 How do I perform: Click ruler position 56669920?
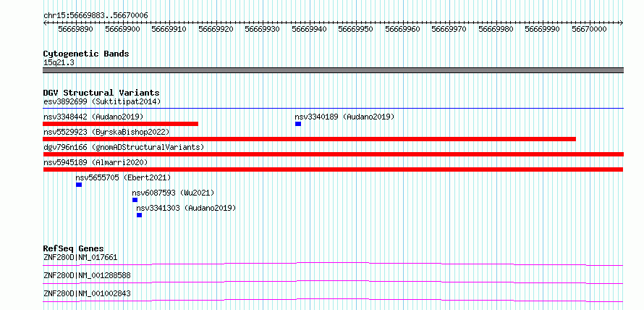coord(216,29)
